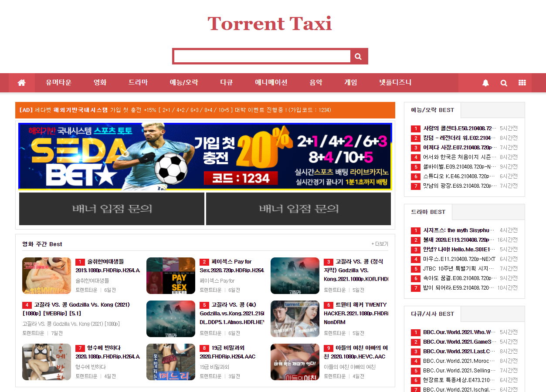
Task: Open 안녕? 나야! Hello.Me entry
Action: pyautogui.click(x=459, y=250)
